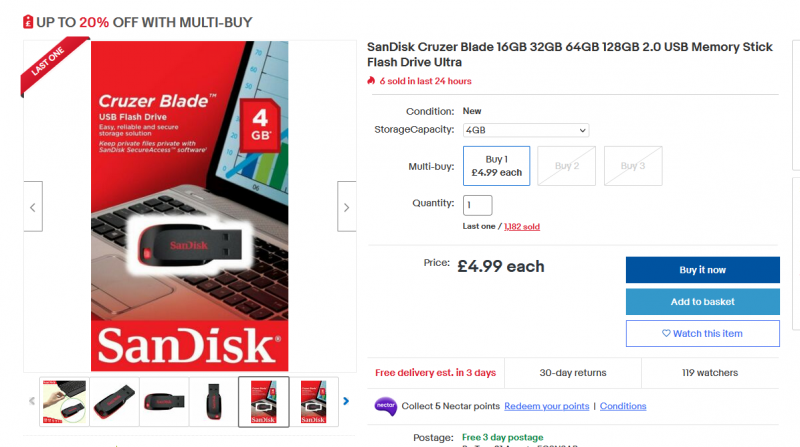Open the Nectar Conditions link

click(x=623, y=406)
